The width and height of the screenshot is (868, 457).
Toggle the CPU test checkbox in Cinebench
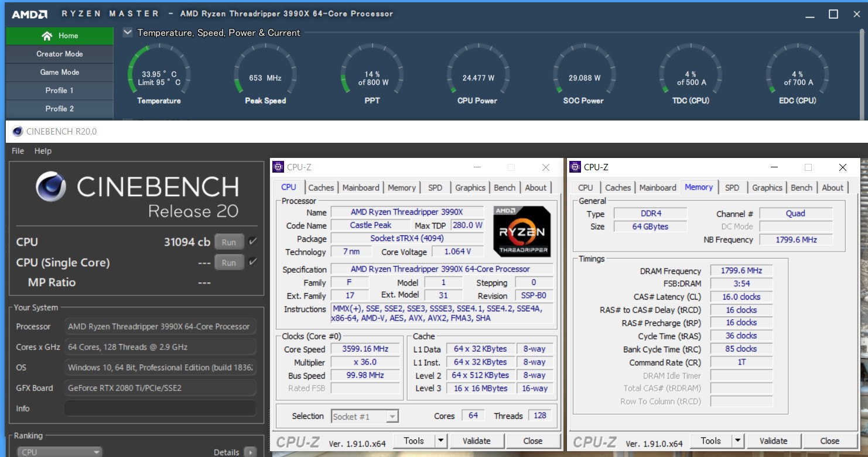point(252,241)
